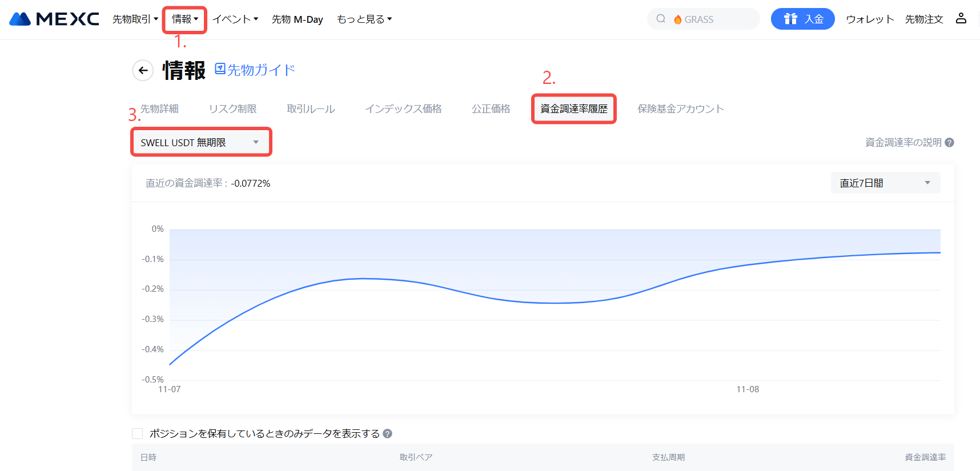Open the 先物注文 link
Viewport: 980px width, 471px height.
pyautogui.click(x=923, y=19)
